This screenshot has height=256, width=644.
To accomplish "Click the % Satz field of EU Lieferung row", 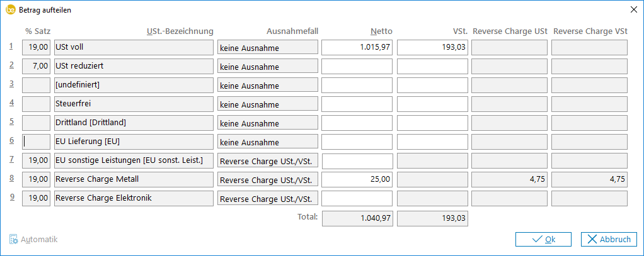I will pyautogui.click(x=36, y=142).
